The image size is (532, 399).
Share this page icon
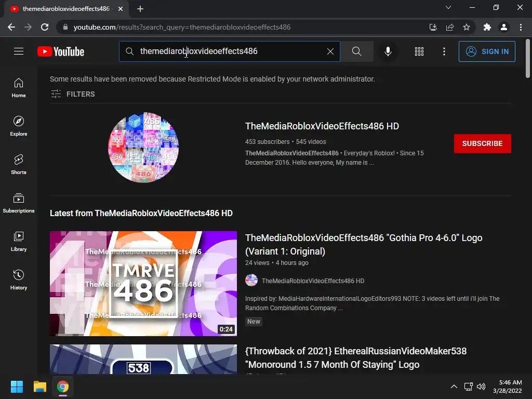(x=450, y=27)
